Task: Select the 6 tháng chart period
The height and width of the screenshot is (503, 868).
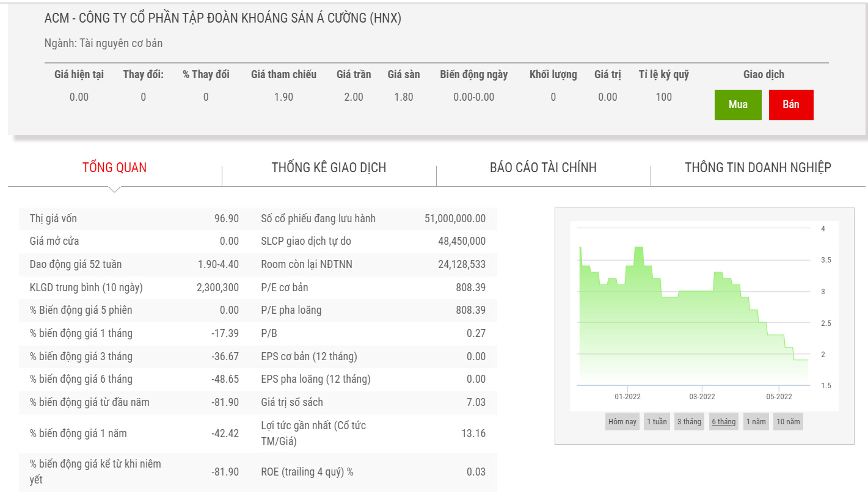Action: tap(723, 422)
